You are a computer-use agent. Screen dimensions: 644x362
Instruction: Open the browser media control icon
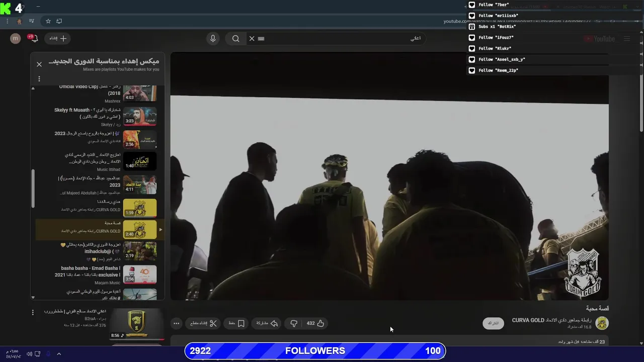32,21
